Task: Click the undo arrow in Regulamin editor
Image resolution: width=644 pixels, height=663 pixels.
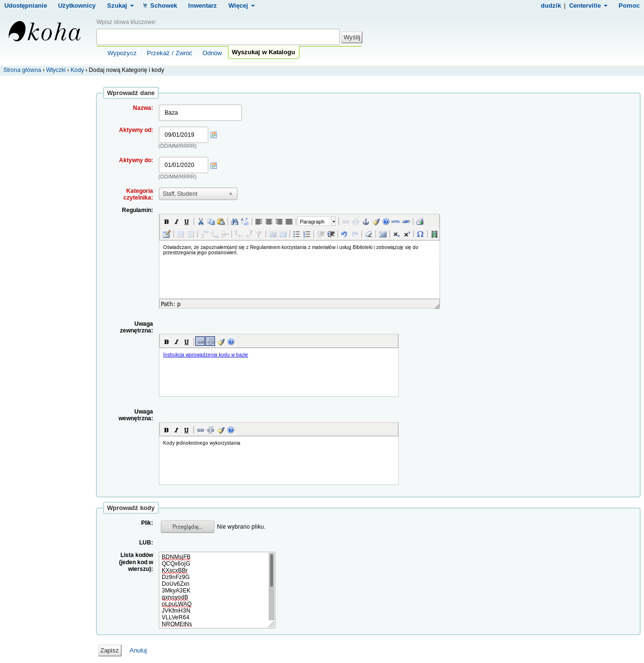Action: [x=344, y=234]
